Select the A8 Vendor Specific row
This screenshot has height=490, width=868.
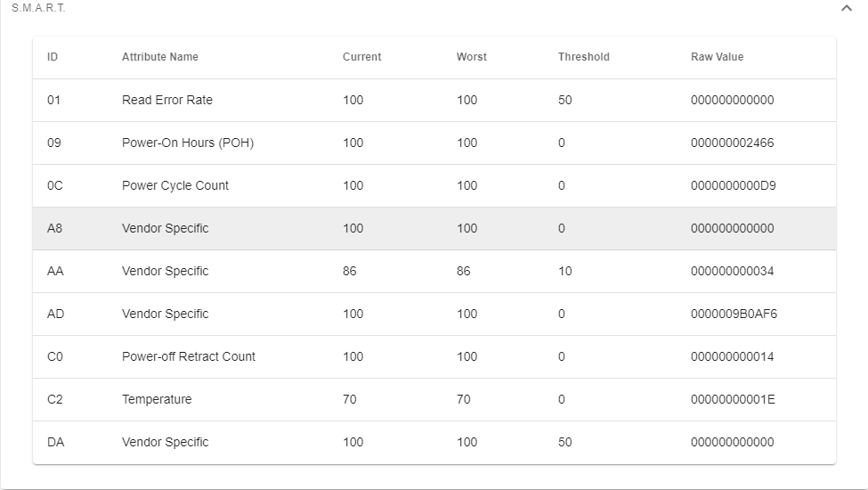click(166, 228)
